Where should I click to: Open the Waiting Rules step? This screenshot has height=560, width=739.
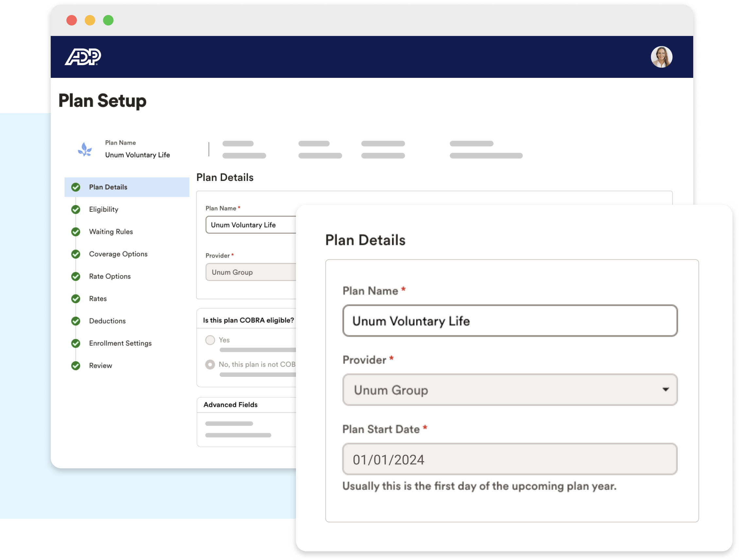111,232
